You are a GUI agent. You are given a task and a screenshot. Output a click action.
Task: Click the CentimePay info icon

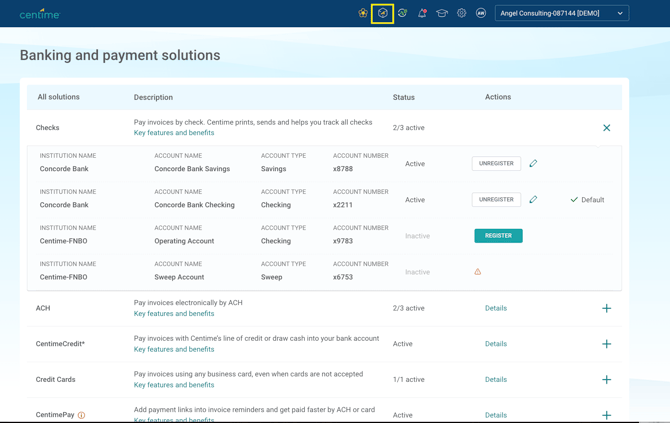click(82, 415)
